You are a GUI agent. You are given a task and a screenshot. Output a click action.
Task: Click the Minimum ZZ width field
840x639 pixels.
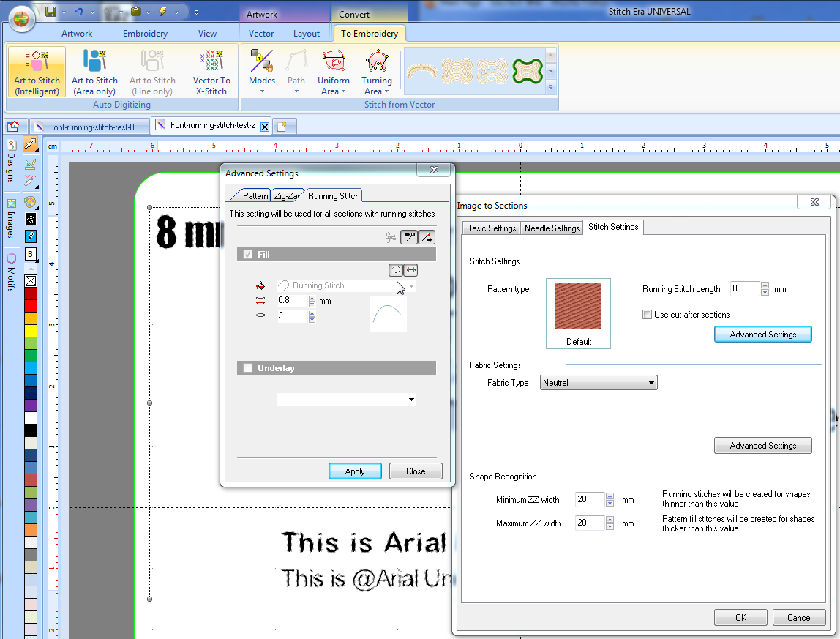[590, 500]
